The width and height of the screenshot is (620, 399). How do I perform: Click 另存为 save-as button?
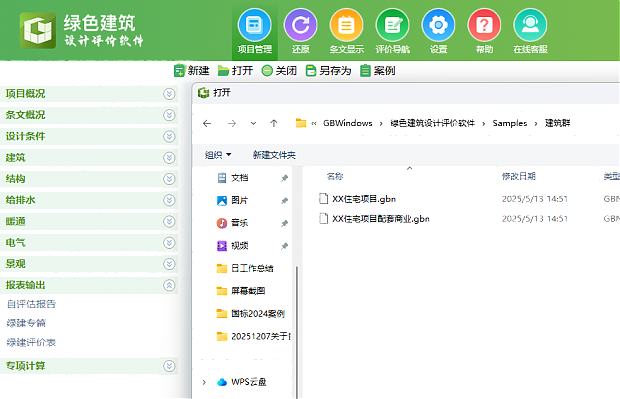click(x=329, y=71)
